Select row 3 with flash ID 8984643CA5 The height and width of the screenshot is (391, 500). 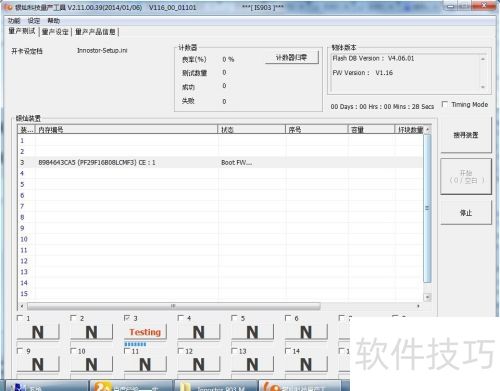pyautogui.click(x=220, y=162)
